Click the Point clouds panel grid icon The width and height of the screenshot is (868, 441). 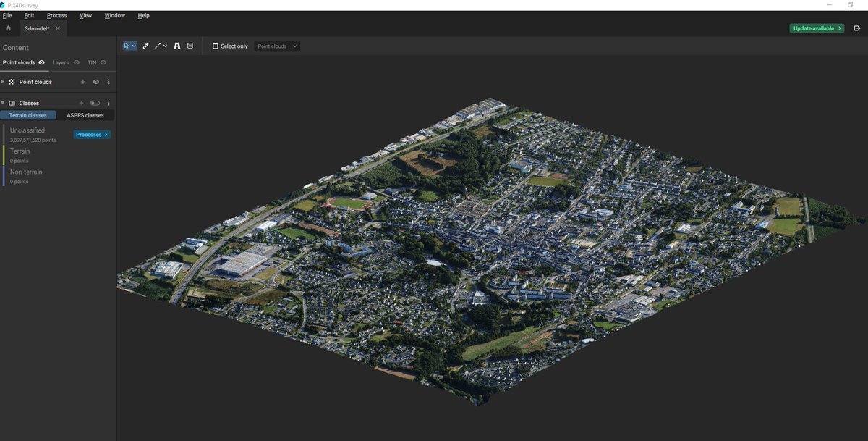pos(12,82)
